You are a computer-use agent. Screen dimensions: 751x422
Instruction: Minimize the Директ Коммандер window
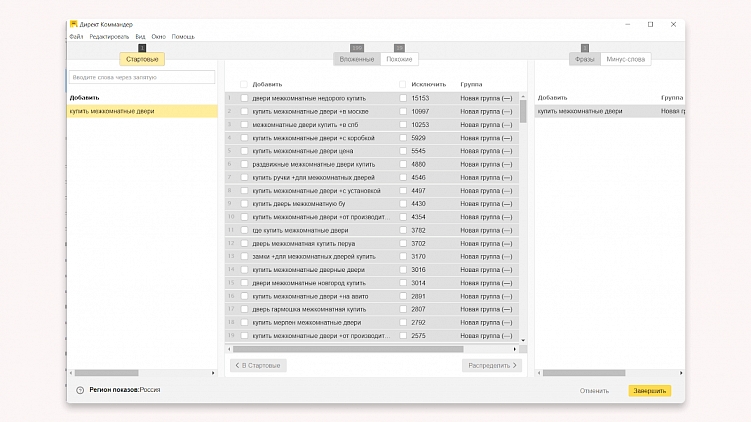click(x=627, y=24)
